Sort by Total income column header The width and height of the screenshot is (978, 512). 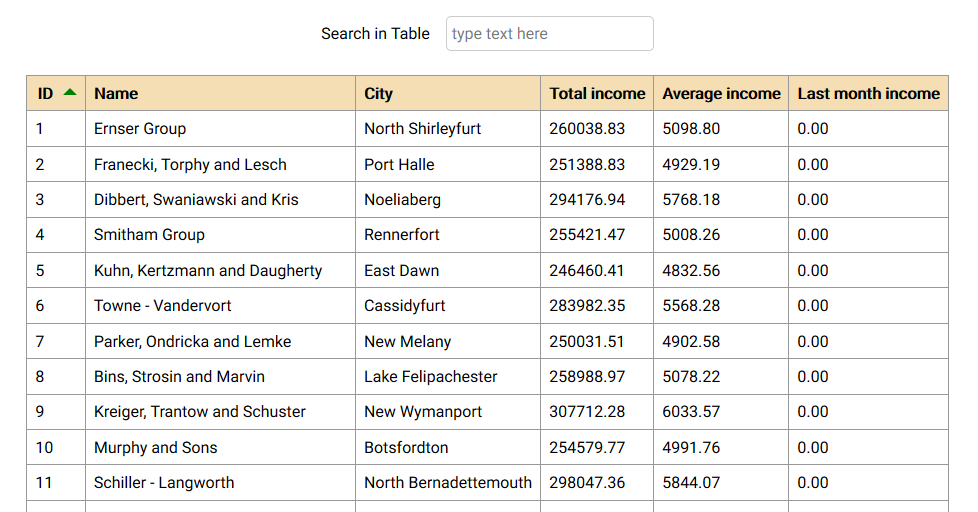point(597,94)
